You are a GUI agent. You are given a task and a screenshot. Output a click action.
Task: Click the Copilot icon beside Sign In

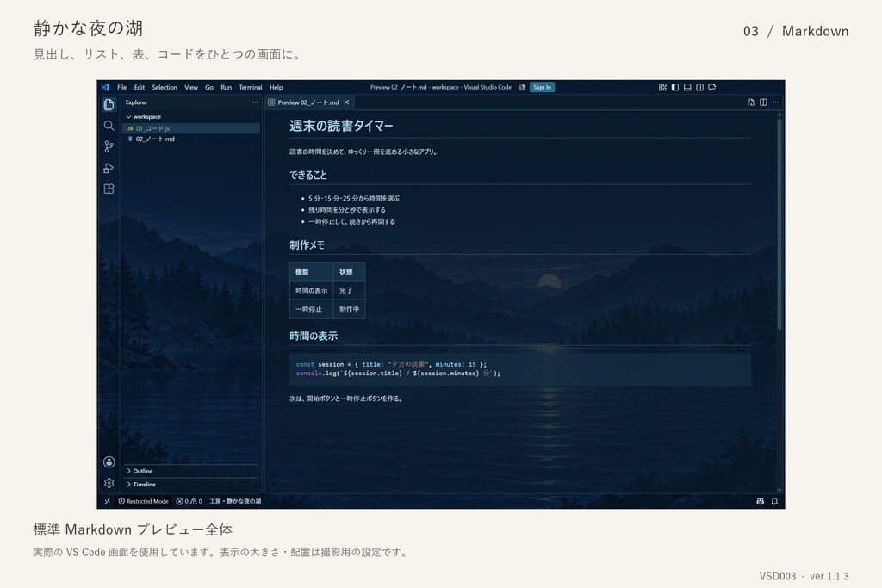[x=522, y=87]
